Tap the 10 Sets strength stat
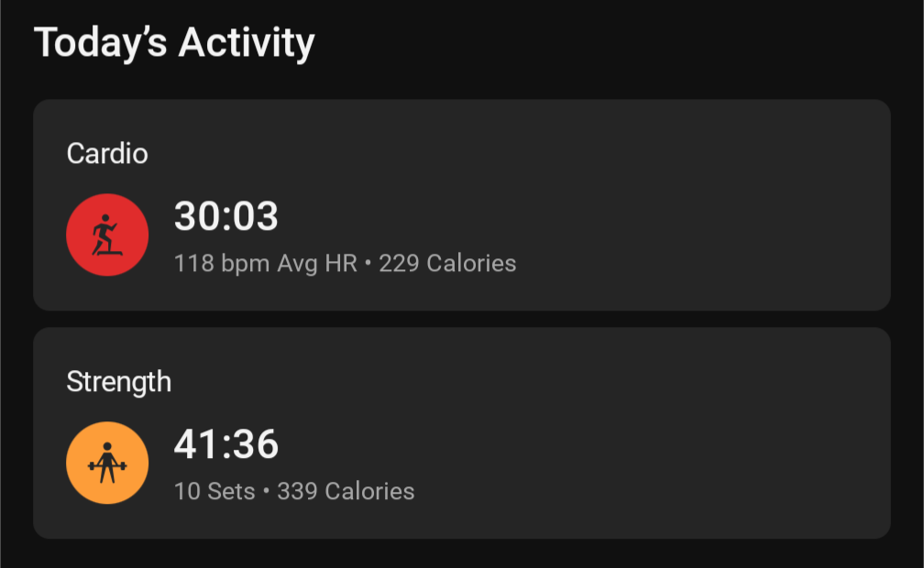 point(214,491)
